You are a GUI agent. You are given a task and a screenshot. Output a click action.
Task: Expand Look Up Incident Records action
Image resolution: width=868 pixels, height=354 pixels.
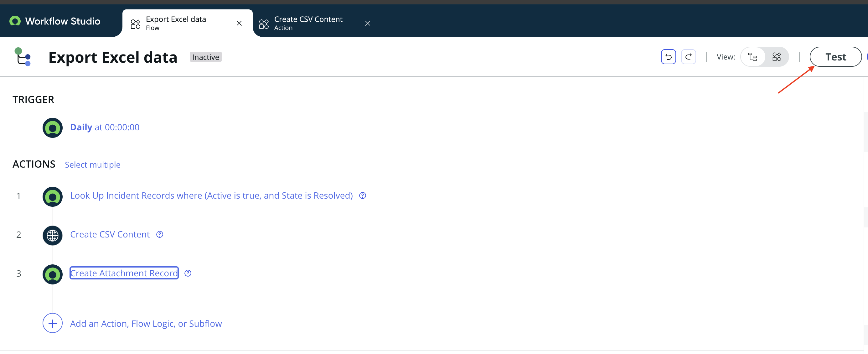pyautogui.click(x=211, y=195)
